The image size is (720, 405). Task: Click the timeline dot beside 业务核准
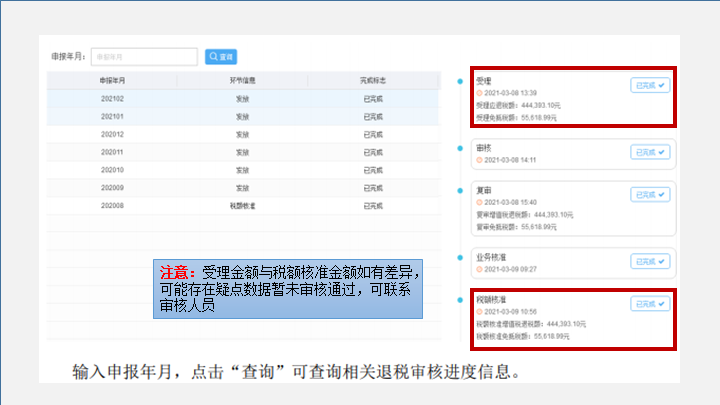click(460, 258)
